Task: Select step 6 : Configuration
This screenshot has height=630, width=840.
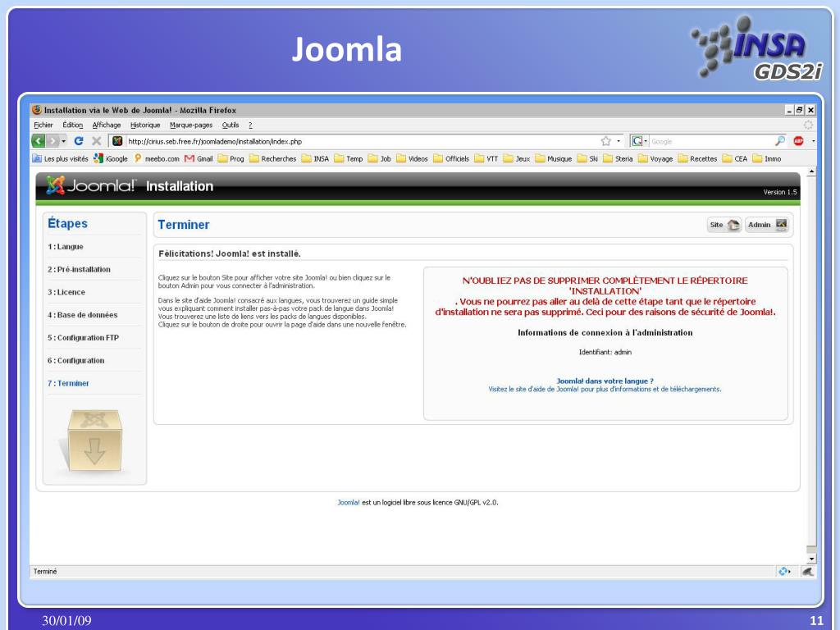Action: tap(76, 361)
